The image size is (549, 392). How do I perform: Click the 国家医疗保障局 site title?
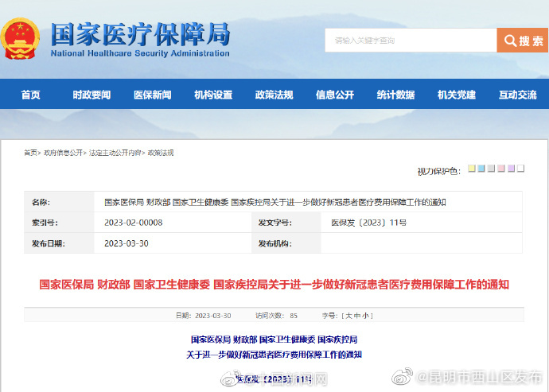point(140,34)
